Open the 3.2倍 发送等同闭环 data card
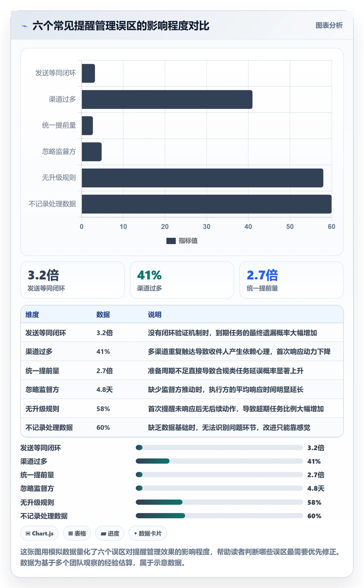The width and height of the screenshot is (364, 588). tap(73, 280)
